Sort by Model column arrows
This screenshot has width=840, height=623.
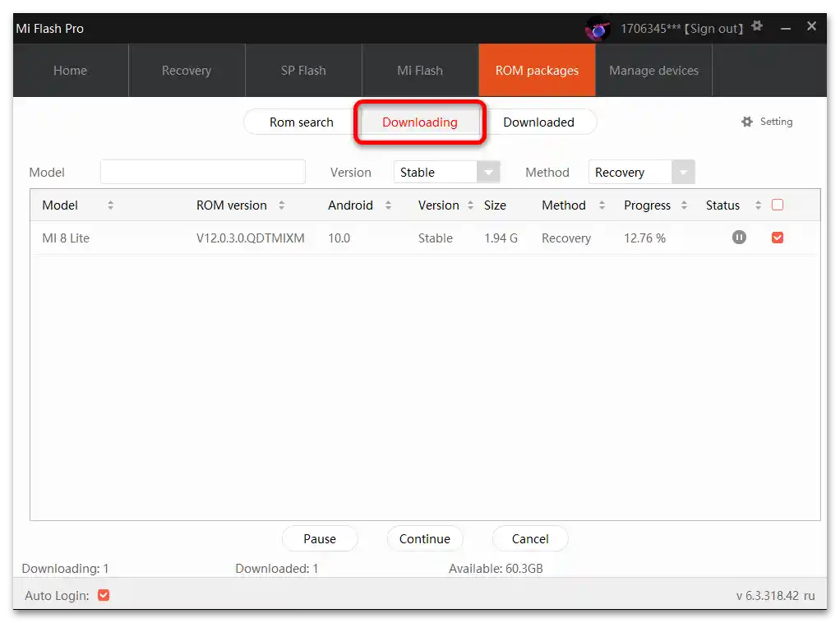pos(110,205)
